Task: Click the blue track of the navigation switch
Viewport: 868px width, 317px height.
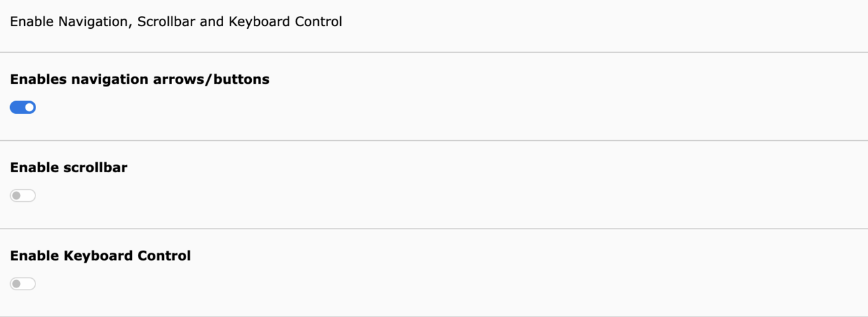Action: click(x=16, y=107)
